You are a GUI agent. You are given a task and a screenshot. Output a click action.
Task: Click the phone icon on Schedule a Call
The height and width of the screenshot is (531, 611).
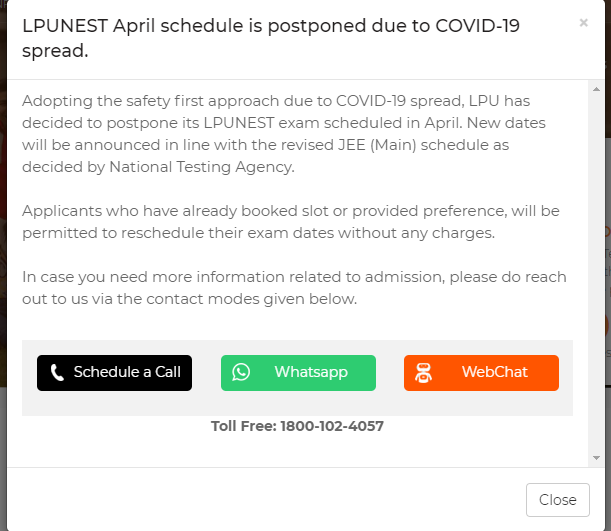tap(57, 373)
